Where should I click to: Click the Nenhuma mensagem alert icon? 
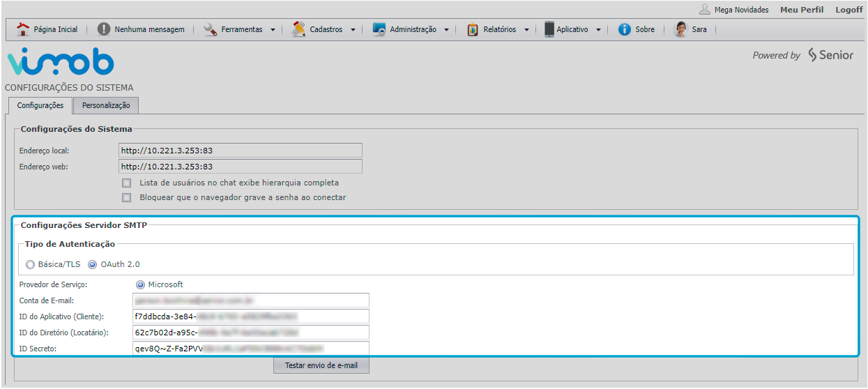tap(104, 29)
